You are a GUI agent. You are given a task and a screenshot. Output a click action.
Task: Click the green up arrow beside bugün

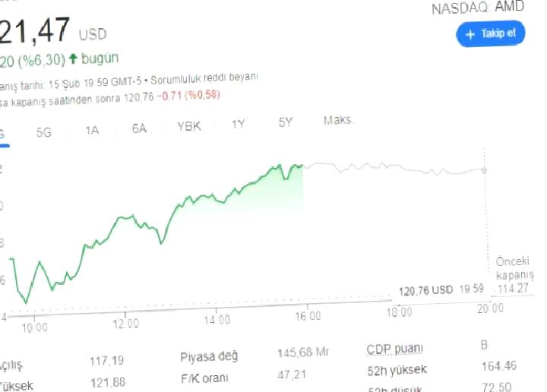pyautogui.click(x=73, y=58)
